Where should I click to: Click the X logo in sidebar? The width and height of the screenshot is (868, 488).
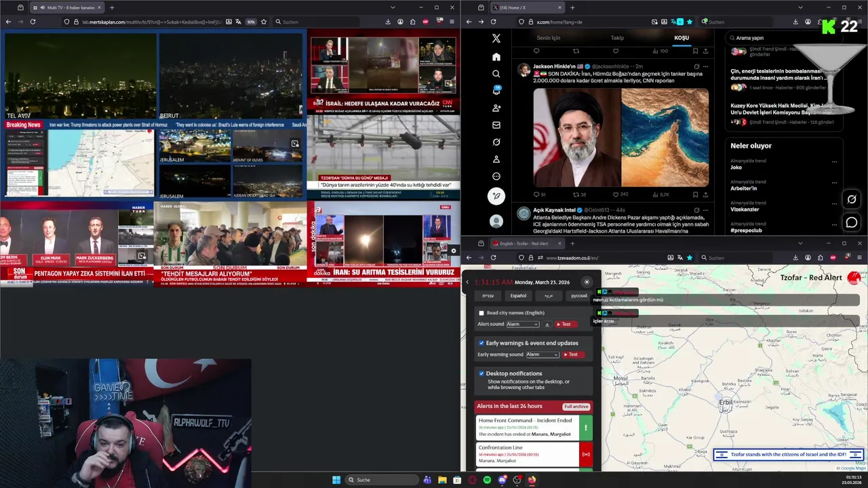(x=496, y=39)
